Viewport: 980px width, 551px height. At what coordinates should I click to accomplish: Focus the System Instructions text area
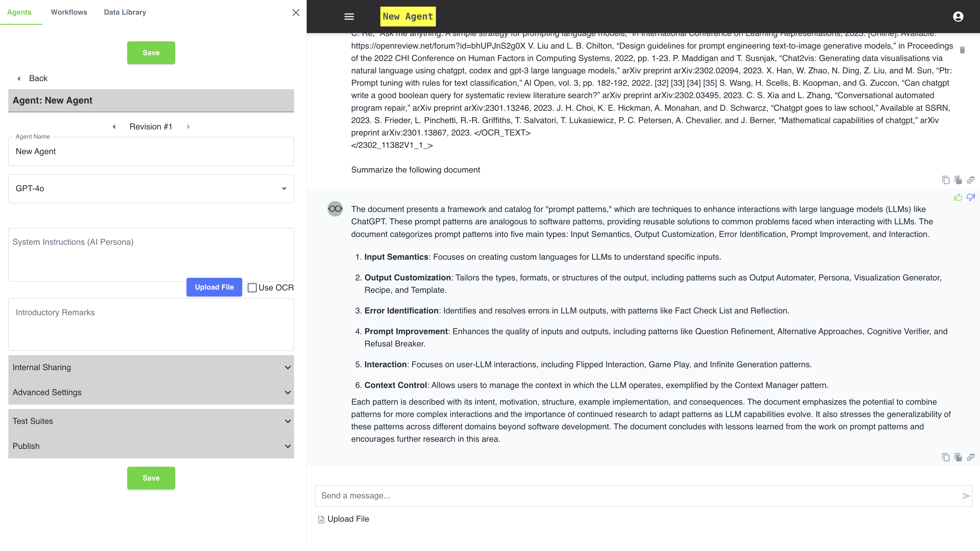(x=151, y=255)
